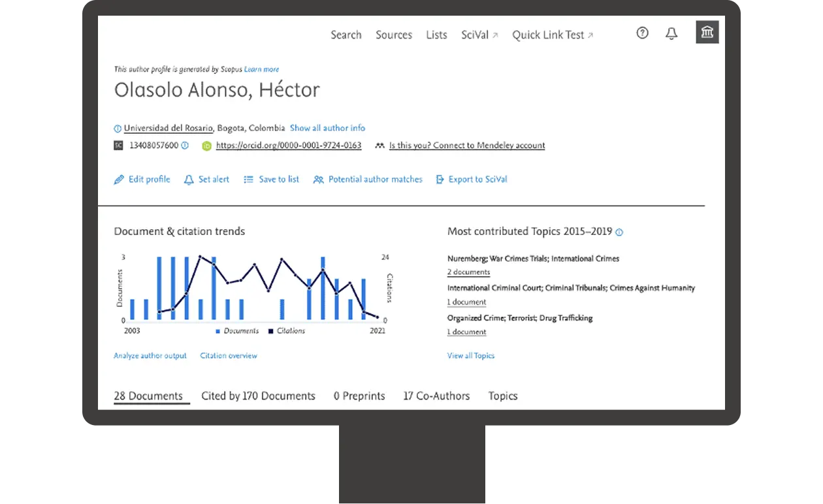823x504 pixels.
Task: Open the help question mark icon
Action: pyautogui.click(x=642, y=33)
